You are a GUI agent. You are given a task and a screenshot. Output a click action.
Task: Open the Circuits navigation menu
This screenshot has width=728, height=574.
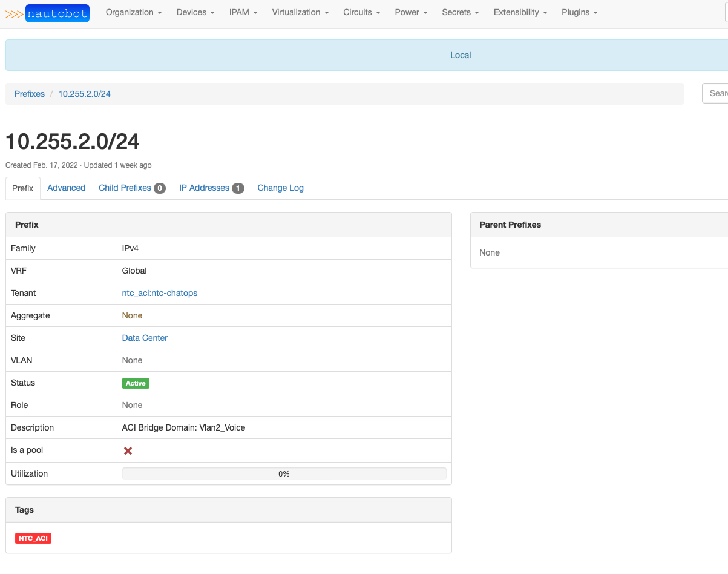click(361, 12)
